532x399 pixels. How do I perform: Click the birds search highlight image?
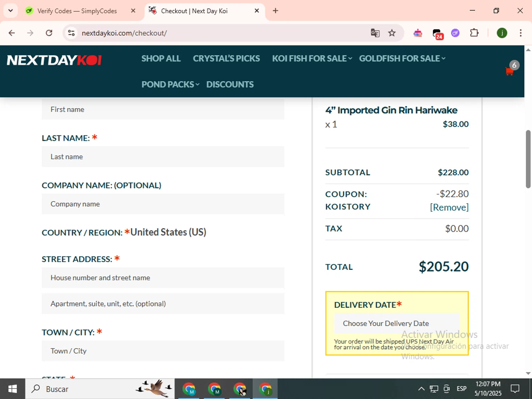154,388
